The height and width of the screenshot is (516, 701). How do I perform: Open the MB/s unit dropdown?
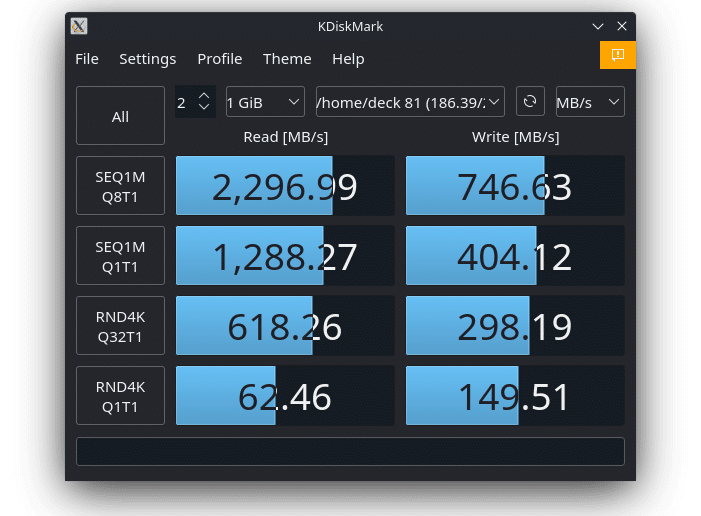[590, 102]
